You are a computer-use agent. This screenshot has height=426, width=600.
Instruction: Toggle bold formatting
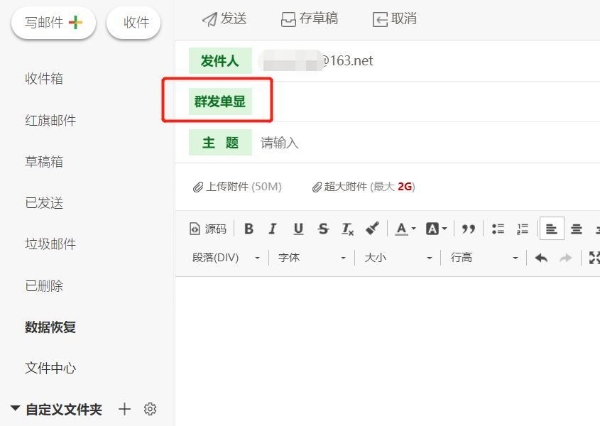pos(249,229)
